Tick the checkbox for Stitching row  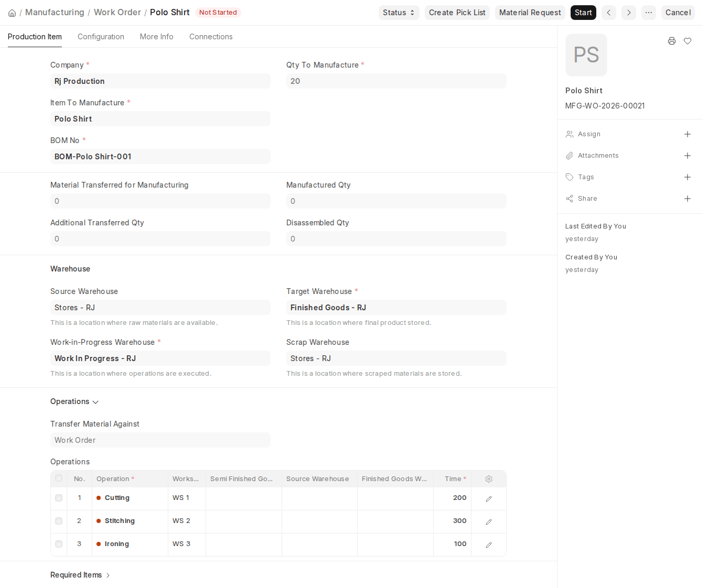coord(59,521)
